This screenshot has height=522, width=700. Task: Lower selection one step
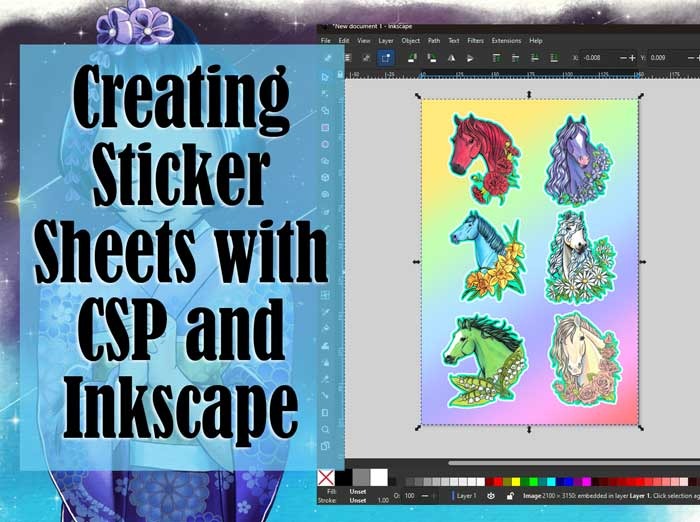click(534, 58)
